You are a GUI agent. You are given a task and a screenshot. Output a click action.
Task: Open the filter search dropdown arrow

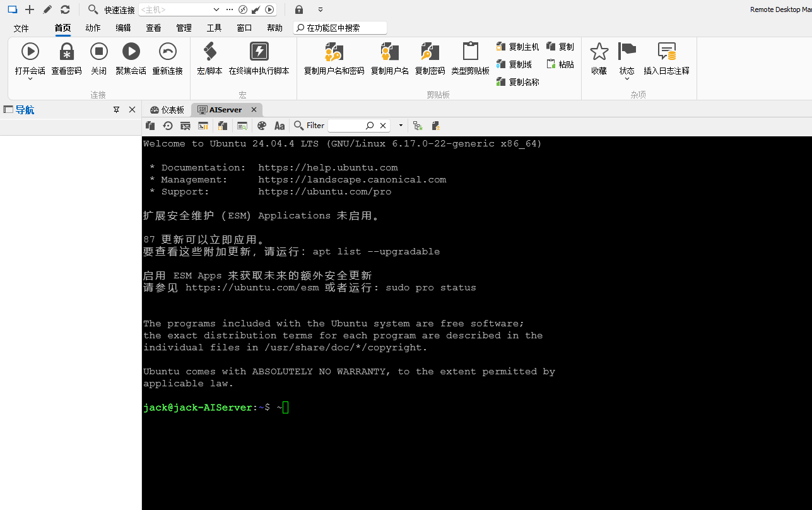coord(401,126)
